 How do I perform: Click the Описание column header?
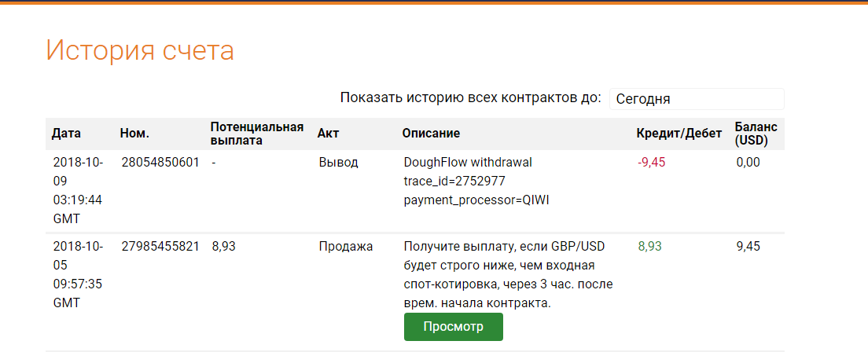coord(431,134)
